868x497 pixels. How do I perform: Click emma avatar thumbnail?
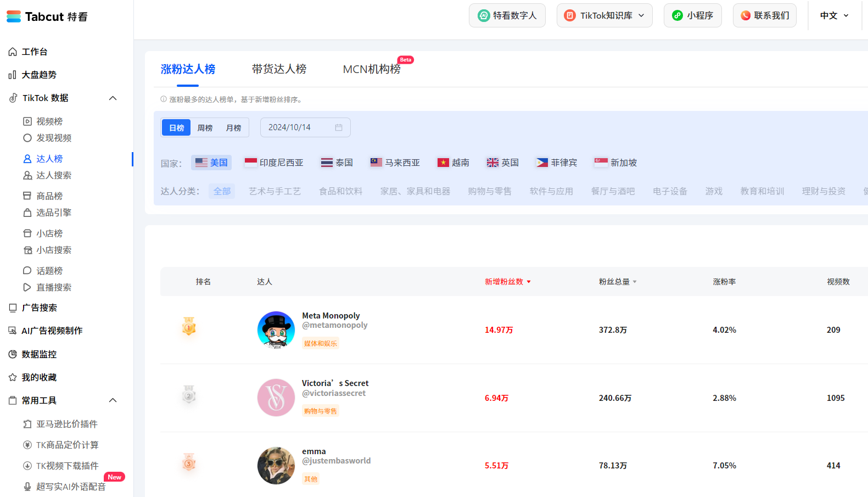click(x=276, y=466)
